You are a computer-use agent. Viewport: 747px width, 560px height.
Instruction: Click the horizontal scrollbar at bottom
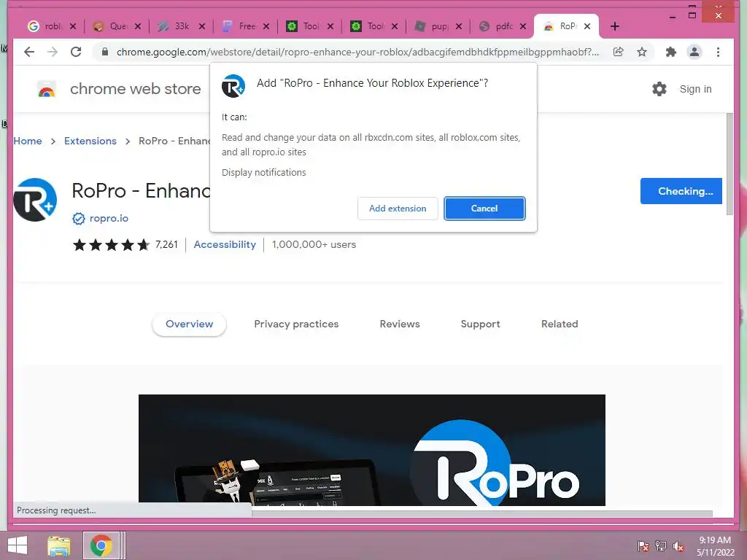click(481, 513)
